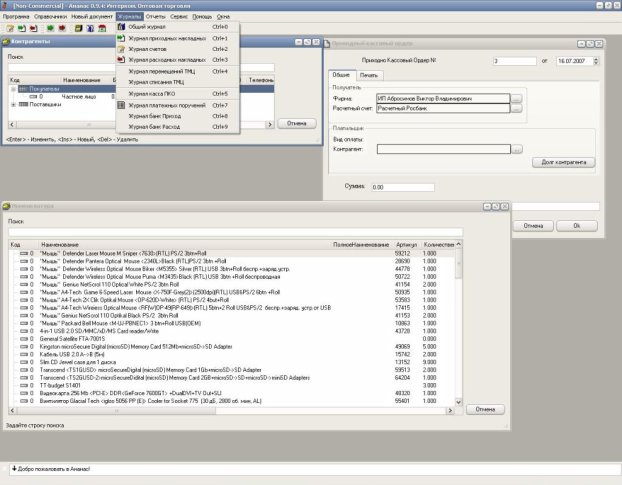
Task: Click the Номенклатура window title icon
Action: [x=6, y=206]
